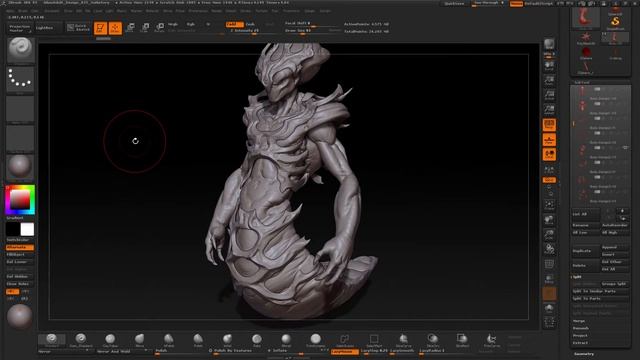Select the Morph brush
The width and height of the screenshot is (640, 360).
pyautogui.click(x=286, y=340)
